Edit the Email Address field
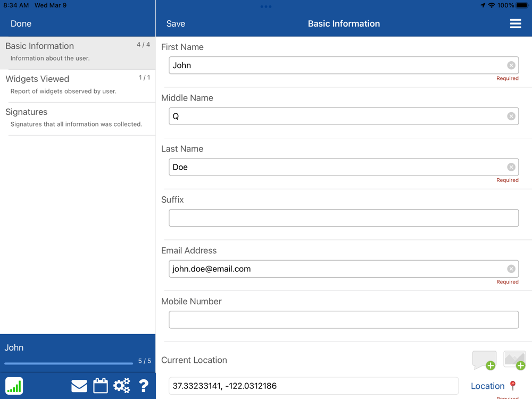 (x=344, y=269)
